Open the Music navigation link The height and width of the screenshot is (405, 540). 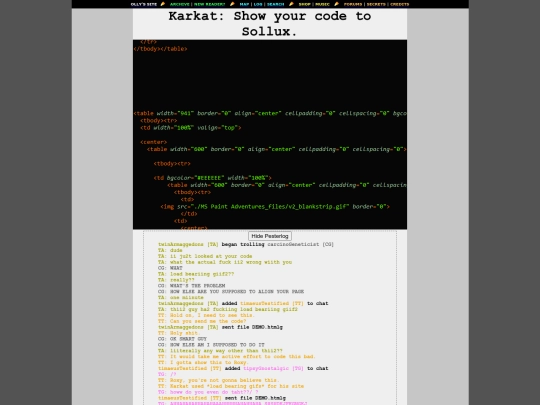click(322, 4)
